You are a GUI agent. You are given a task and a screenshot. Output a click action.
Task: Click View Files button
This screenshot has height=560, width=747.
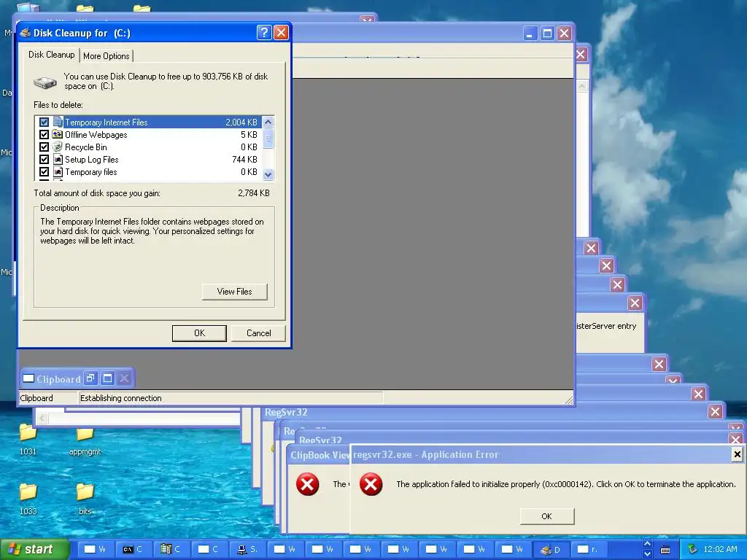pos(234,292)
